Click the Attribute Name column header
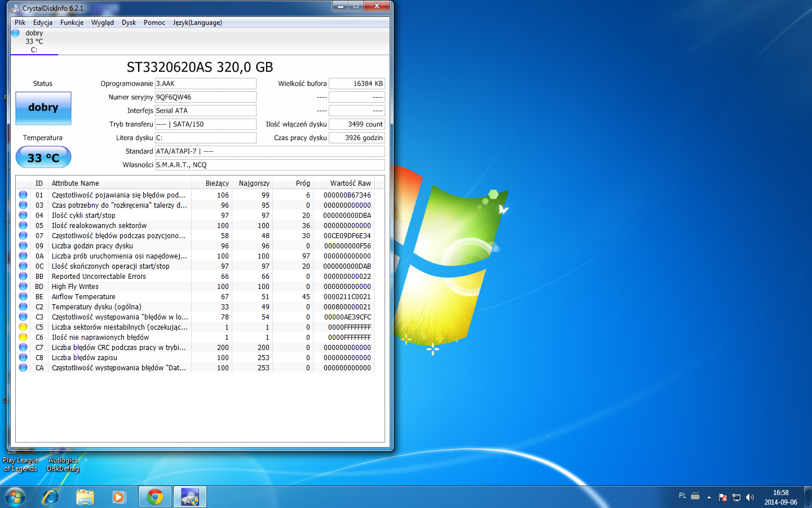Viewport: 812px width, 508px height. point(121,183)
